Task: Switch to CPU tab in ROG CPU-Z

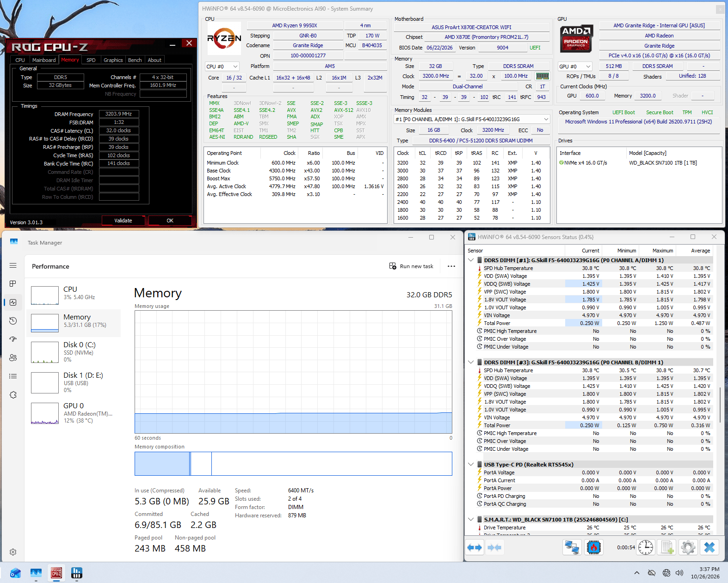Action: pos(20,60)
